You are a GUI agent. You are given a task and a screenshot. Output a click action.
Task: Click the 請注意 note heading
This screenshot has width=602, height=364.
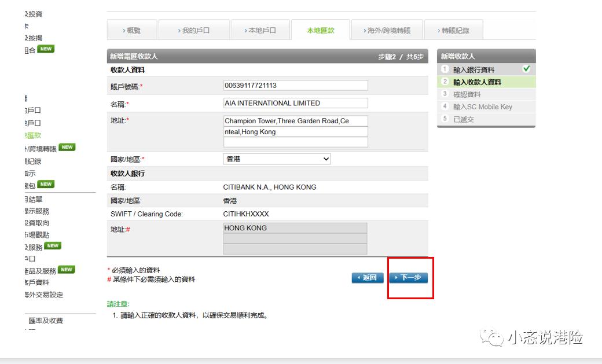click(x=118, y=304)
